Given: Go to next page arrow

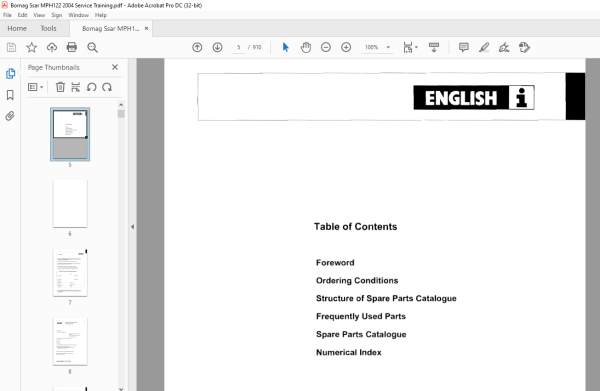Looking at the screenshot, I should [x=217, y=47].
